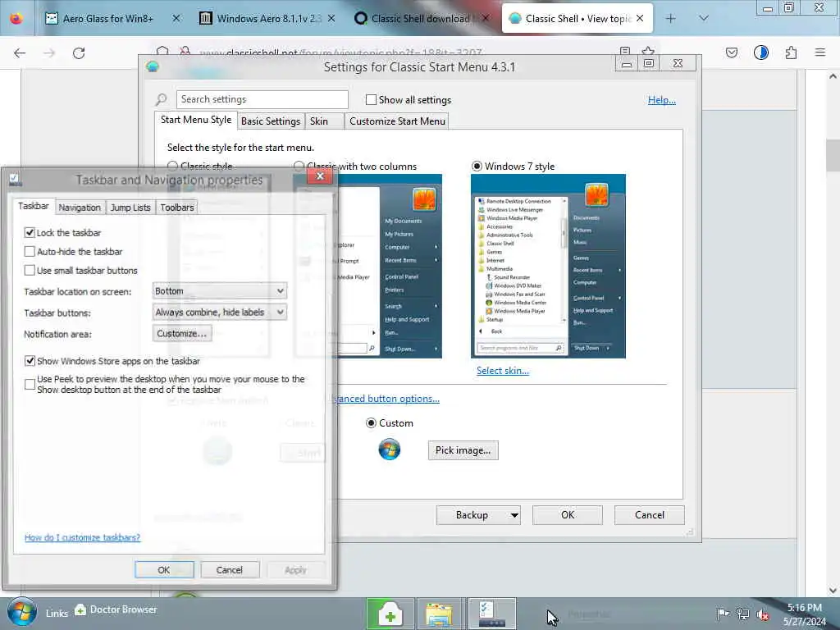Close the Aero Glass for Win8+ tab
This screenshot has height=630, width=840.
click(176, 18)
